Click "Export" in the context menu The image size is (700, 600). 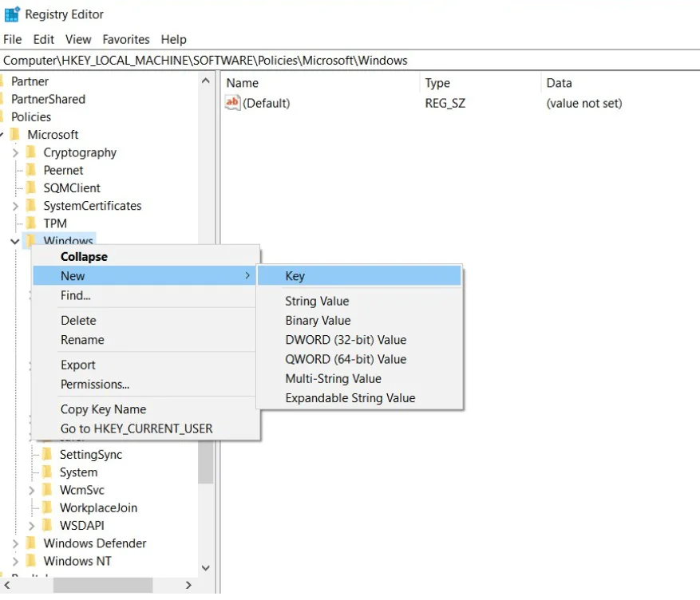tap(77, 365)
